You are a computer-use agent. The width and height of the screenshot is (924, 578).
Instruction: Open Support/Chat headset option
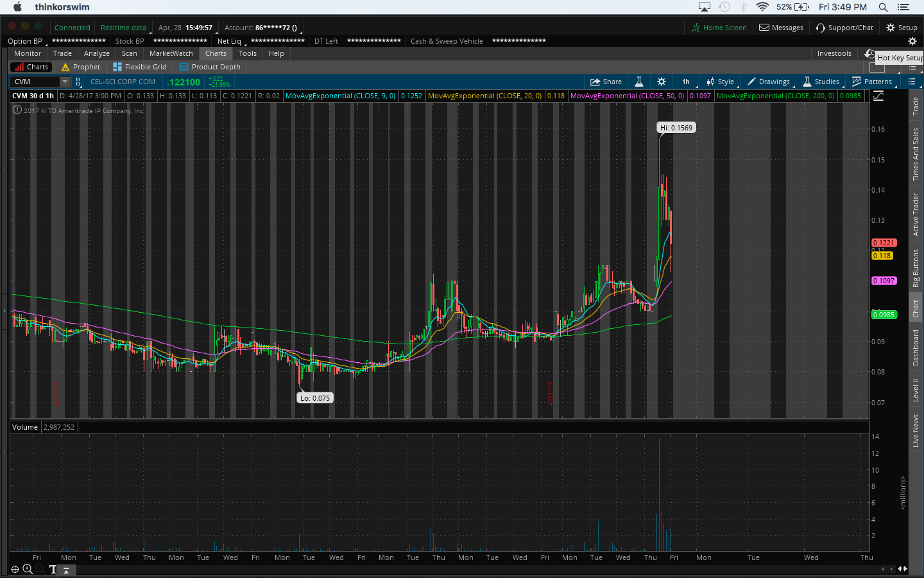[844, 28]
